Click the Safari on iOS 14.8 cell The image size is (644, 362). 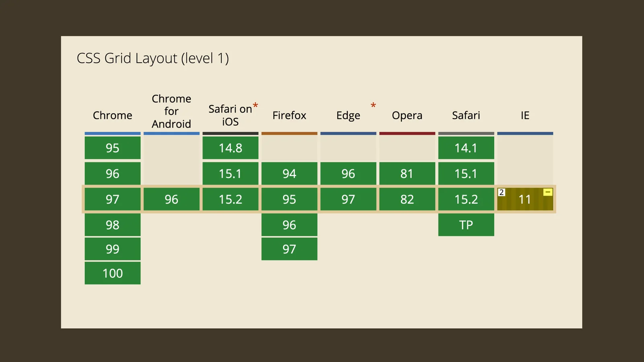[230, 148]
